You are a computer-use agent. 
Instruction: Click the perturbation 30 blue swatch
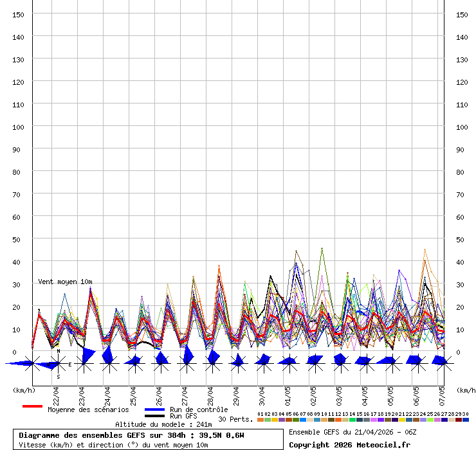click(465, 420)
